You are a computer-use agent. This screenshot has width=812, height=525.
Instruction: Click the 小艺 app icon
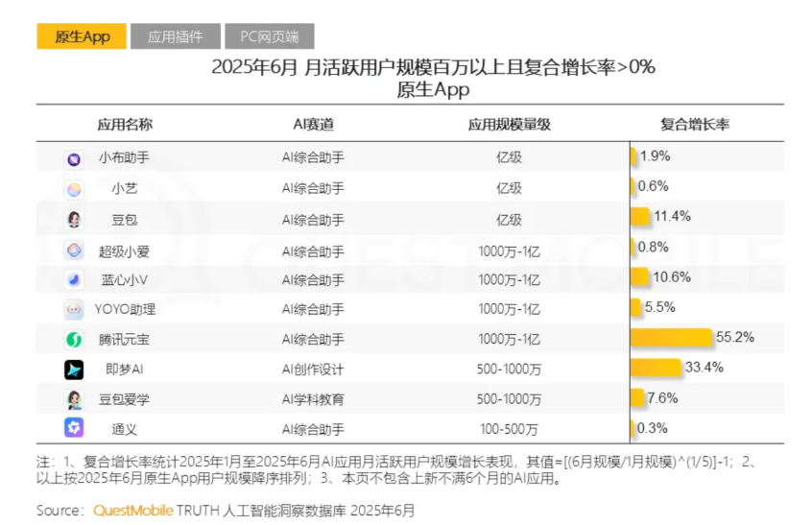click(x=74, y=189)
